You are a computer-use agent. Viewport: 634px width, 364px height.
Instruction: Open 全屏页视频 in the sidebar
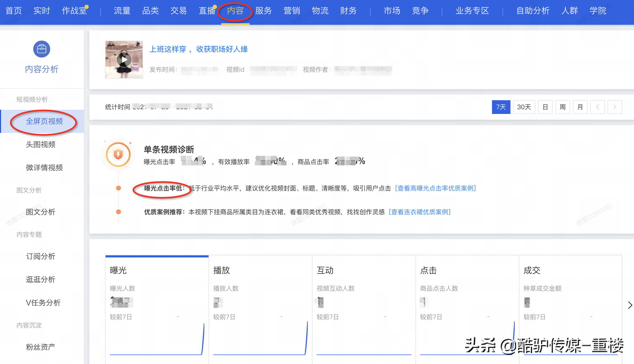tap(44, 121)
